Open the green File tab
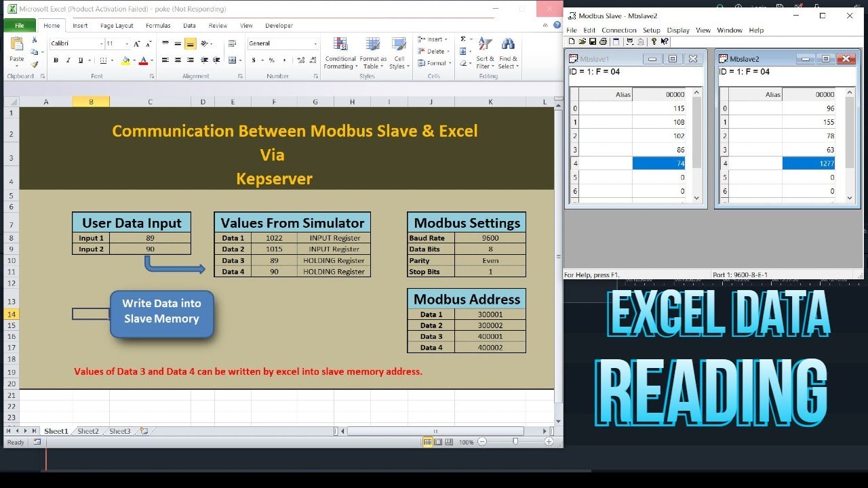 (20, 26)
